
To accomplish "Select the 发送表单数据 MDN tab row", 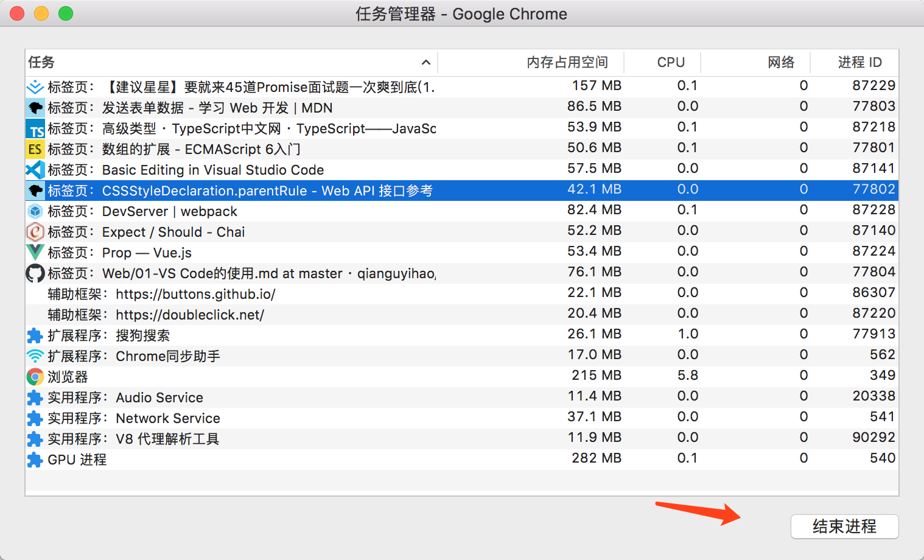I will click(462, 108).
